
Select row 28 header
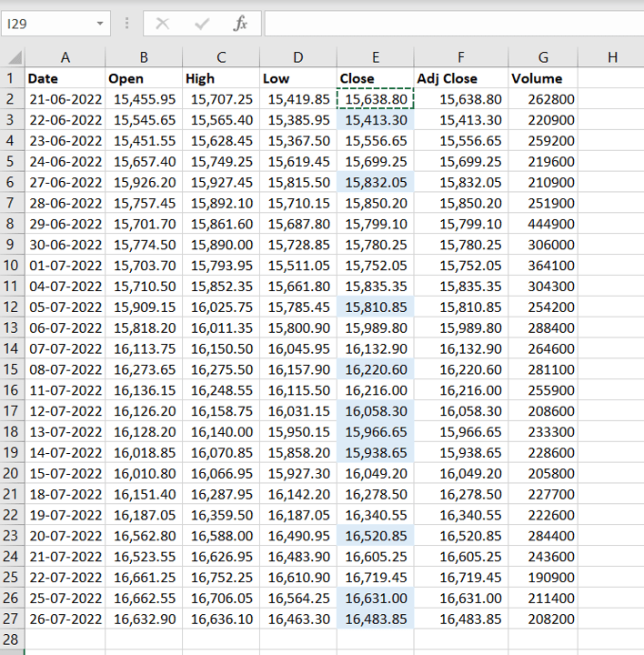tap(12, 640)
